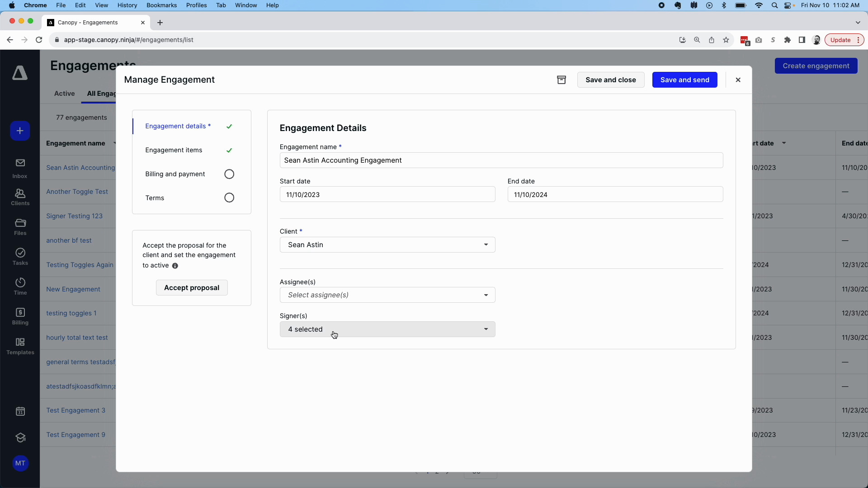Click the Create engagement button
The width and height of the screenshot is (868, 488).
tap(816, 66)
